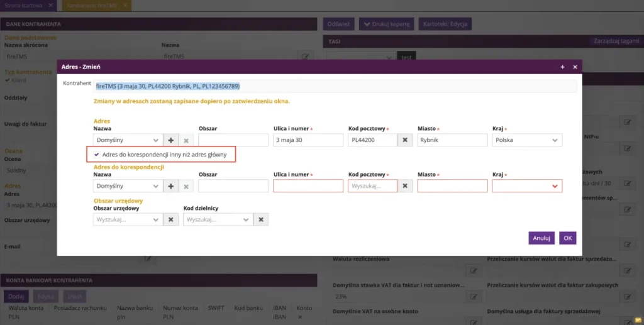The width and height of the screenshot is (644, 325).
Task: Close the Kontrahent: fireTMS tab
Action: tap(125, 5)
